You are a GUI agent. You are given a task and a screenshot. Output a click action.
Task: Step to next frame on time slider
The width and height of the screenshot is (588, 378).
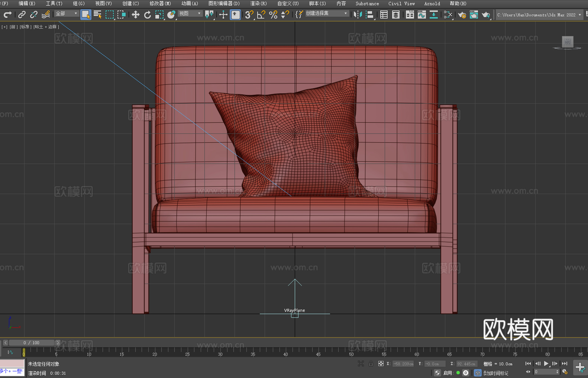coord(58,343)
